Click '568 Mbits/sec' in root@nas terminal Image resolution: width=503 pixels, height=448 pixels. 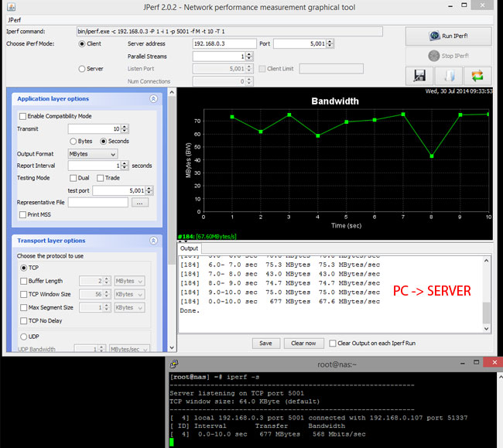pos(339,434)
